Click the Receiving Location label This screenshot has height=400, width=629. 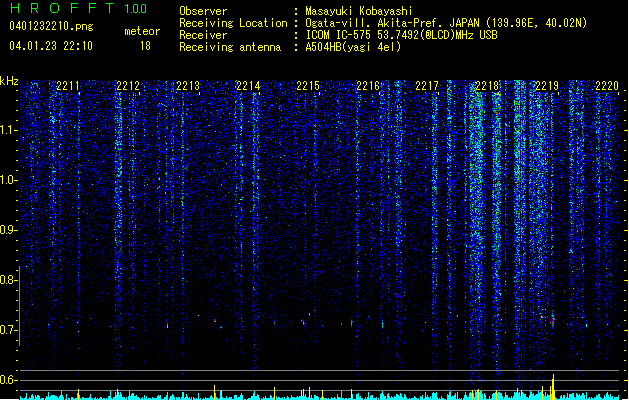[233, 23]
